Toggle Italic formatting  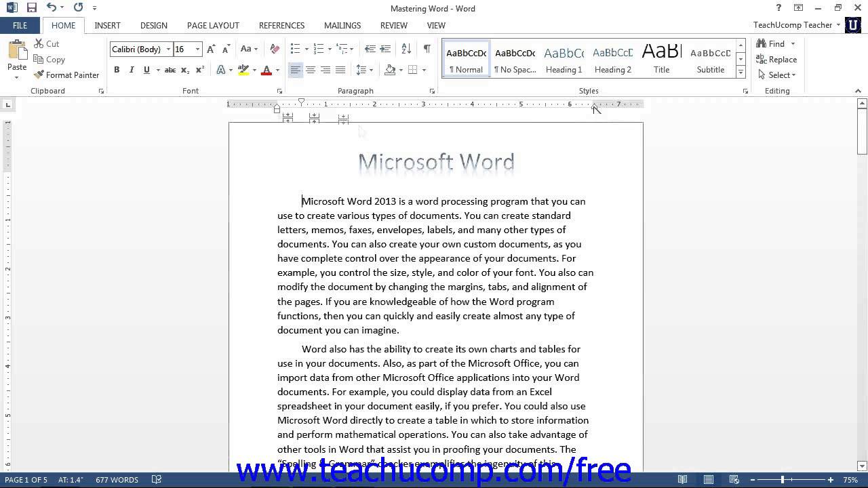[132, 70]
